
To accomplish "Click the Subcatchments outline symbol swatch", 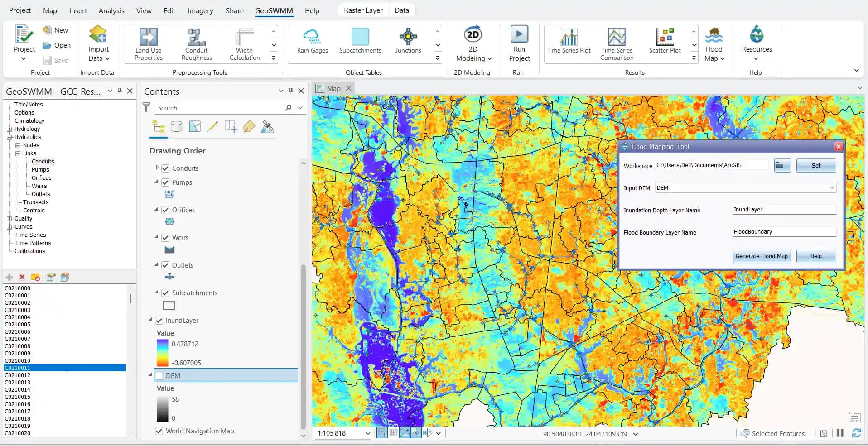I will [x=169, y=306].
